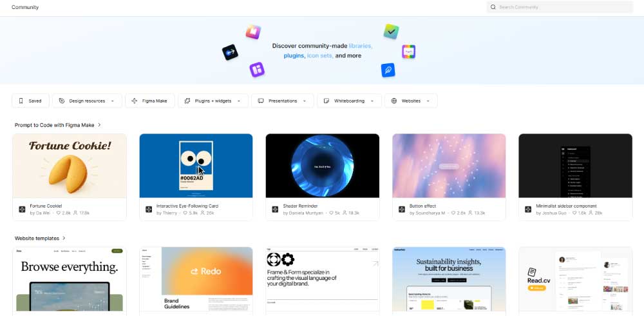This screenshot has width=644, height=316.
Task: Expand the Plugins + widgets dropdown arrow
Action: [239, 101]
